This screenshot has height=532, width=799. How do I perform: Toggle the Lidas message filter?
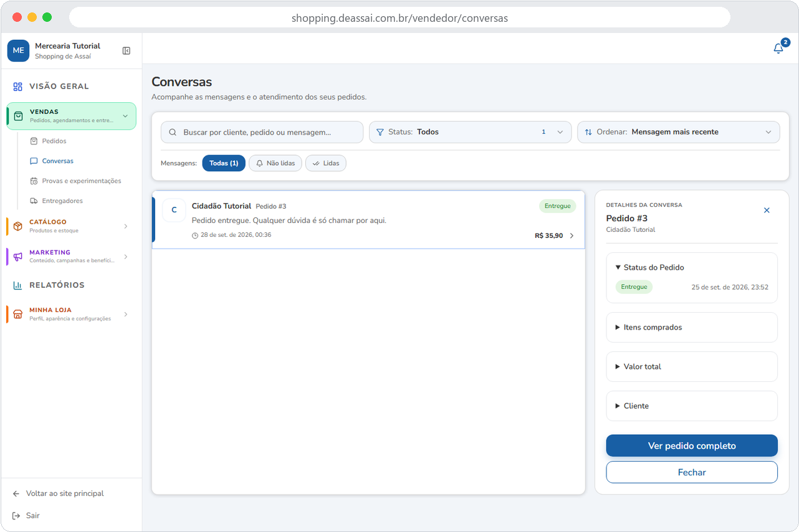point(325,163)
